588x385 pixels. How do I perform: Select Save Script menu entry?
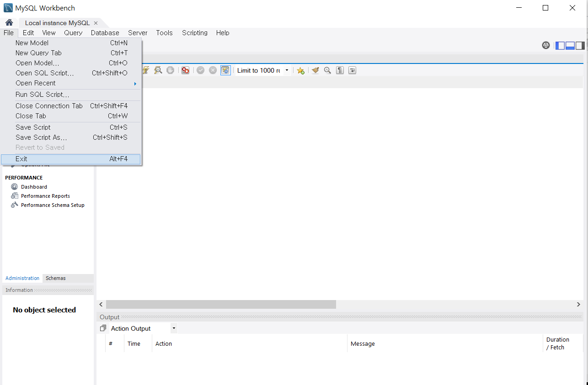pos(71,127)
